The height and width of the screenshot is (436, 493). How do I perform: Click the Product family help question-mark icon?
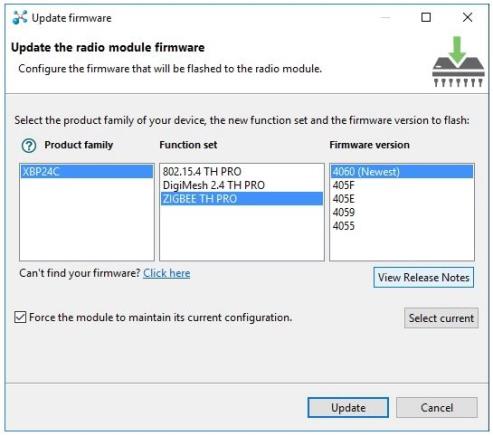[29, 145]
